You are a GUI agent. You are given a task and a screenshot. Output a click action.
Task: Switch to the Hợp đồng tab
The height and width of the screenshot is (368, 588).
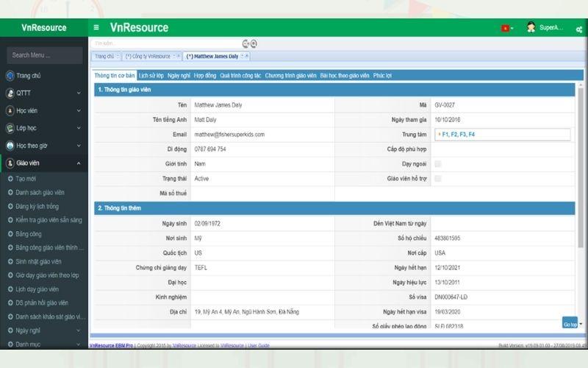pos(205,75)
